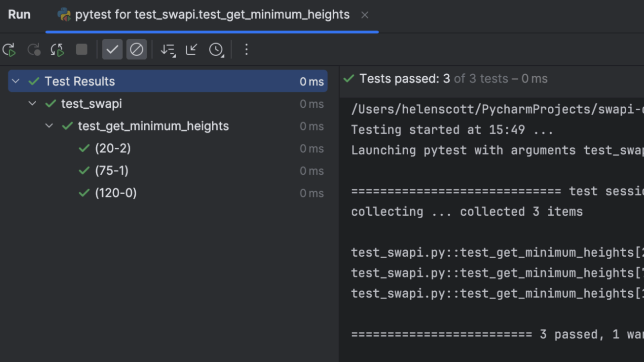Click the Stop process icon

(82, 50)
